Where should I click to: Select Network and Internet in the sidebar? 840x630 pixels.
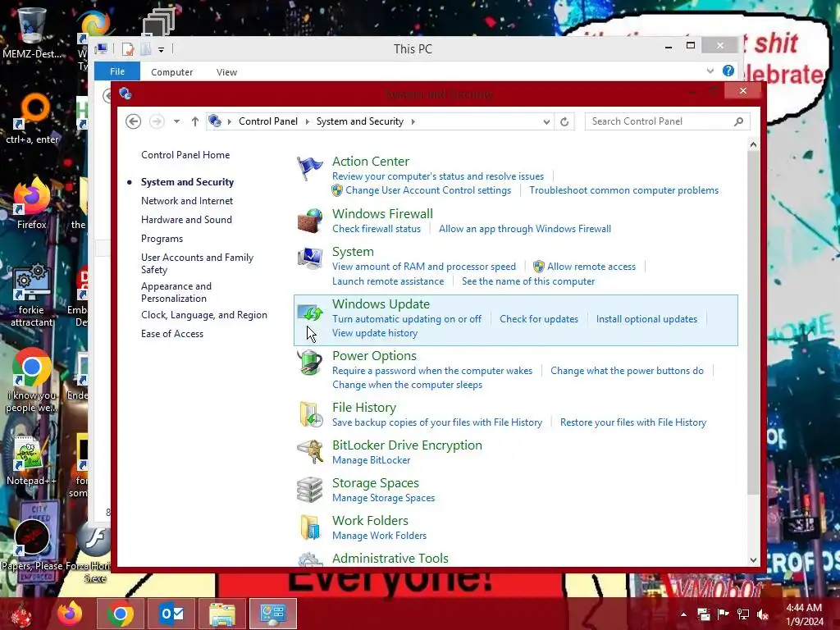187,201
